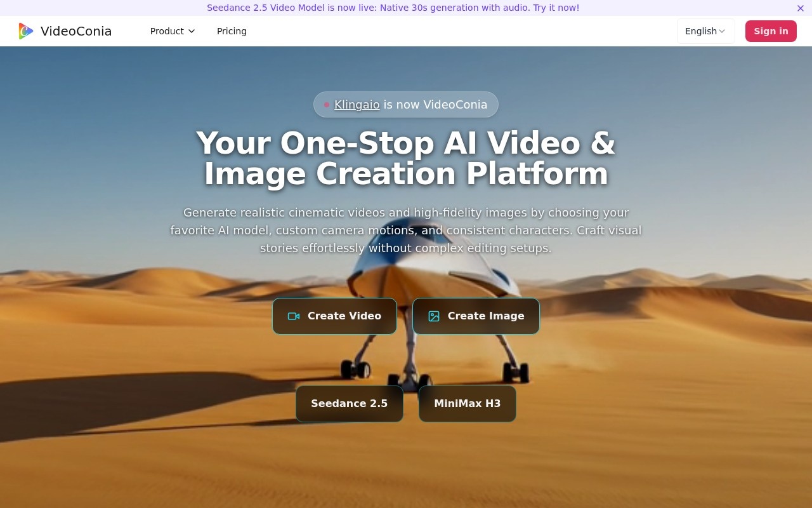This screenshot has height=508, width=812.
Task: Click the camera icon in Create Video
Action: pyautogui.click(x=294, y=316)
